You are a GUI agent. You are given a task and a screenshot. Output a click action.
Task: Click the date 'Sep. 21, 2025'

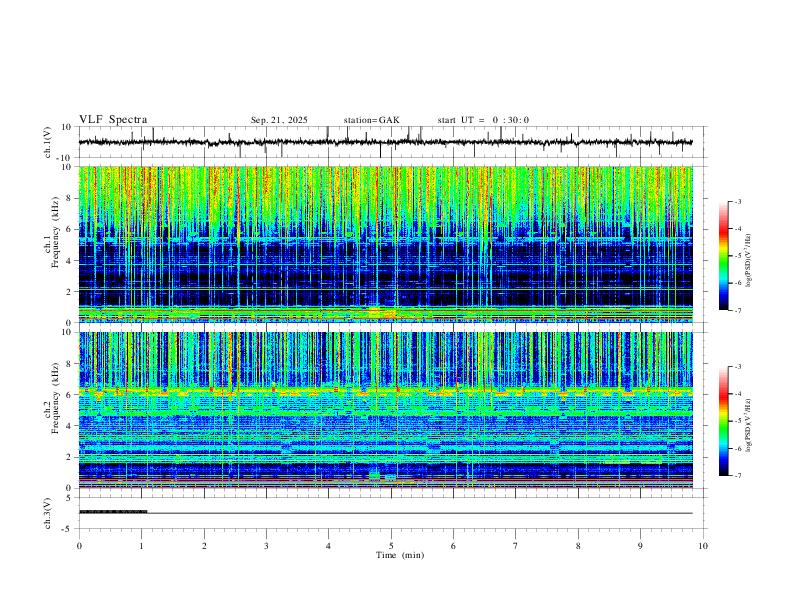pyautogui.click(x=279, y=120)
